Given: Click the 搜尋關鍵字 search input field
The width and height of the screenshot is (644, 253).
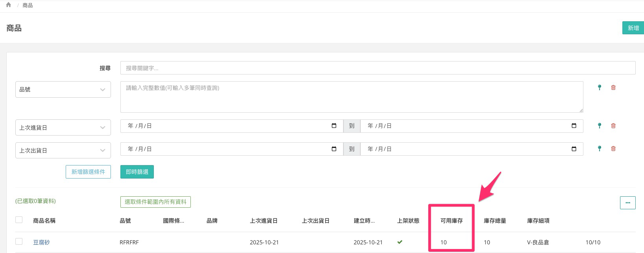Looking at the screenshot, I should (378, 68).
